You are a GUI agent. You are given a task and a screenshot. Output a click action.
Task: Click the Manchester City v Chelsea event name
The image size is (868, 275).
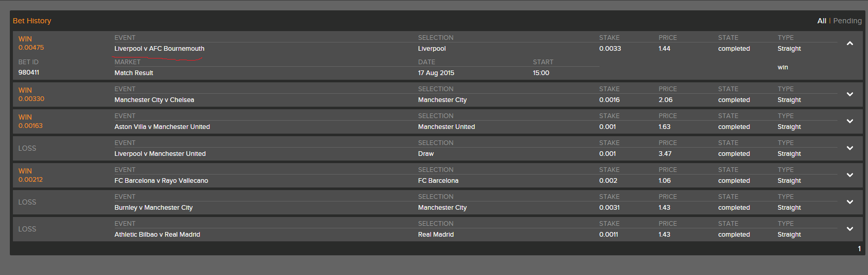[x=154, y=100]
